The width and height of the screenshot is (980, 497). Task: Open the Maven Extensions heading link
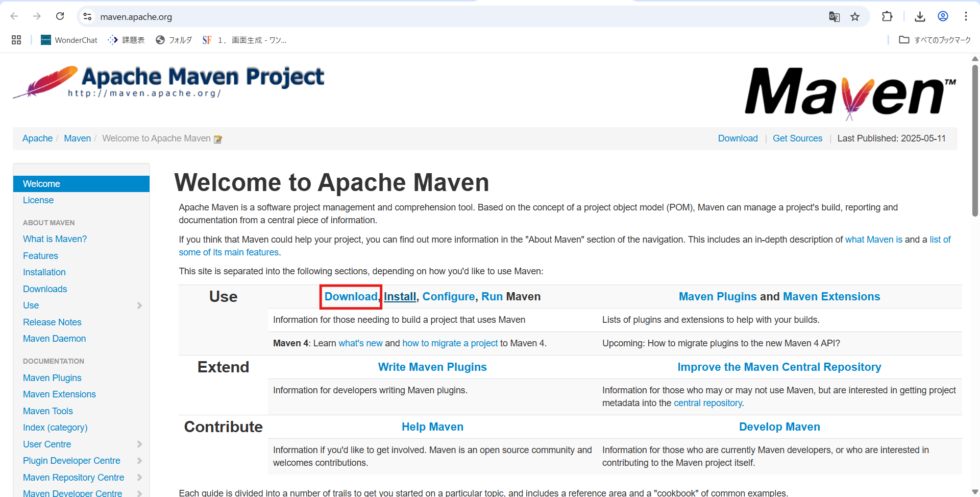pyautogui.click(x=831, y=297)
